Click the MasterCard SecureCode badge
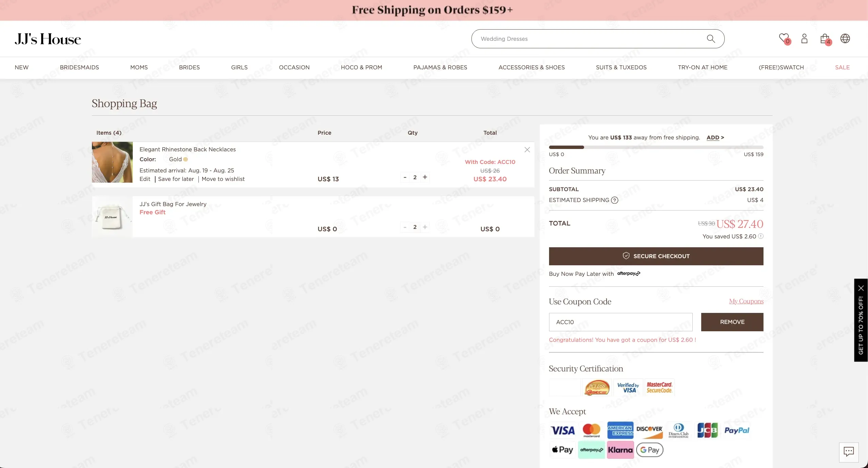The width and height of the screenshot is (868, 468). tap(659, 387)
